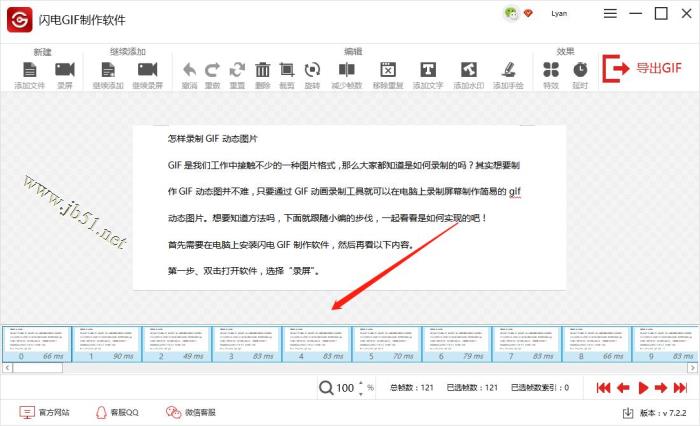Redo with the 重做 arrow icon
The image size is (700, 426).
[x=212, y=70]
